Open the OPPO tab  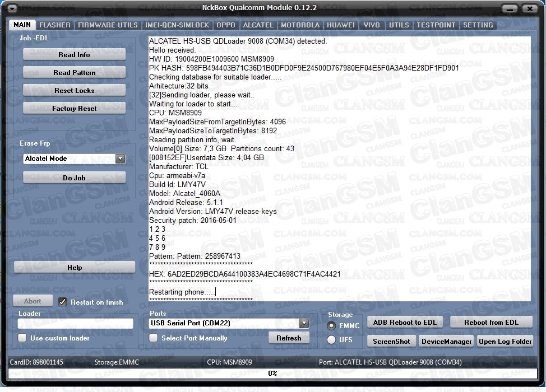tap(226, 25)
